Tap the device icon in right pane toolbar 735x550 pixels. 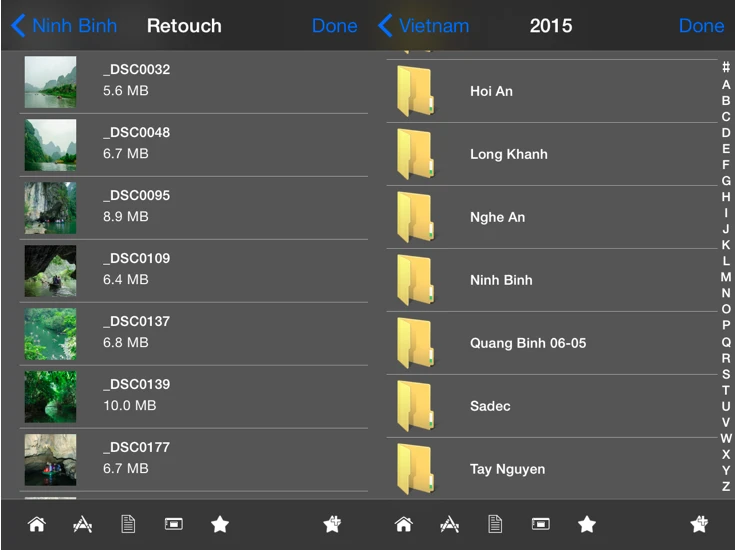coord(541,524)
